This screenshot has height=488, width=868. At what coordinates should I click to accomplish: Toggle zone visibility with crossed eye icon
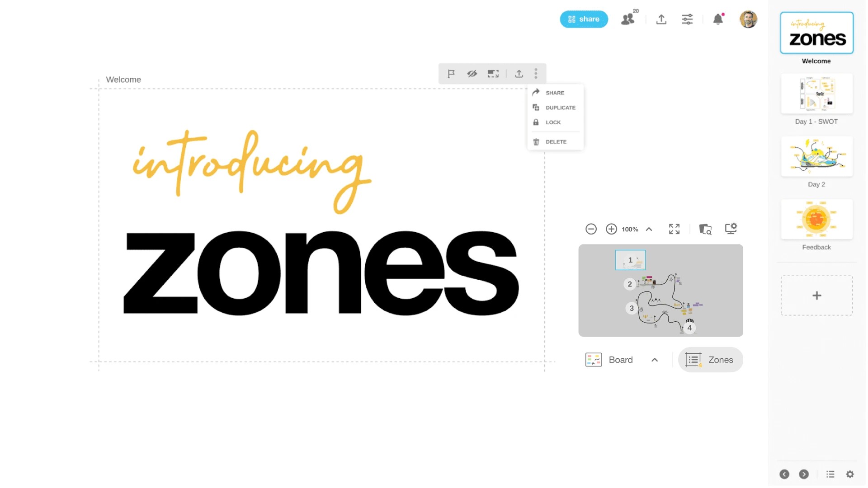[472, 74]
